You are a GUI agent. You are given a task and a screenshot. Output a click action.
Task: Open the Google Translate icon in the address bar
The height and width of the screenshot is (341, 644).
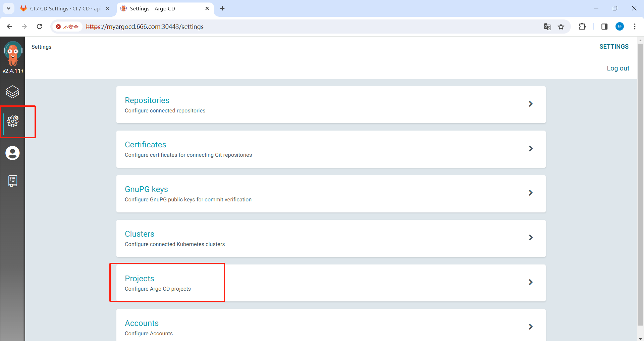(548, 27)
